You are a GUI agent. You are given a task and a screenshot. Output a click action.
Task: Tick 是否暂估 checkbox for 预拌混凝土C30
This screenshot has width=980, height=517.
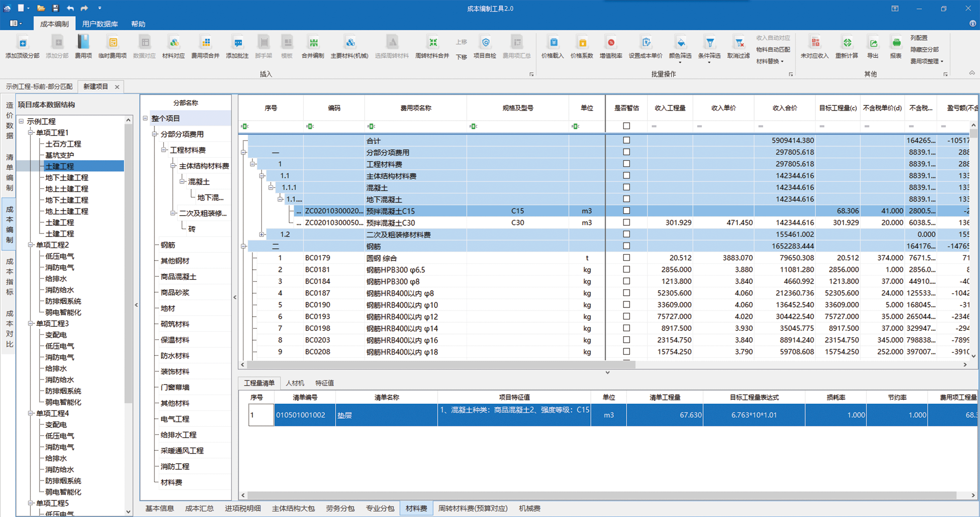pos(627,222)
